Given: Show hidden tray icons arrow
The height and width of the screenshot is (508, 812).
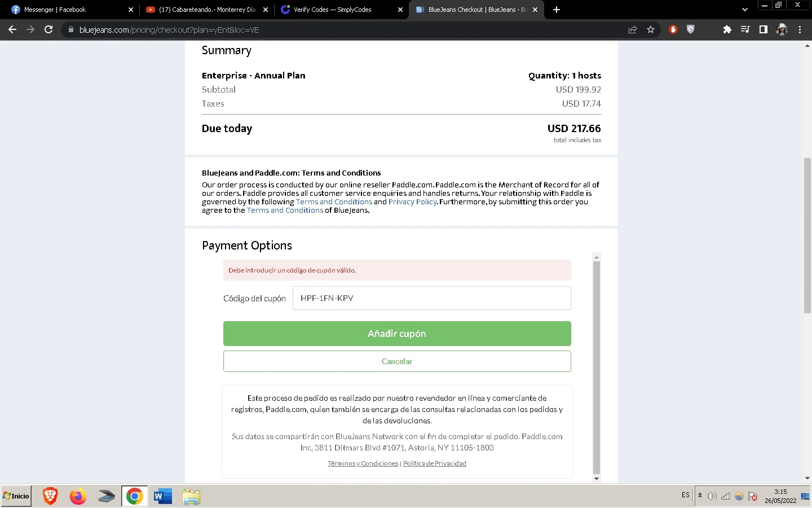Looking at the screenshot, I should tap(700, 496).
